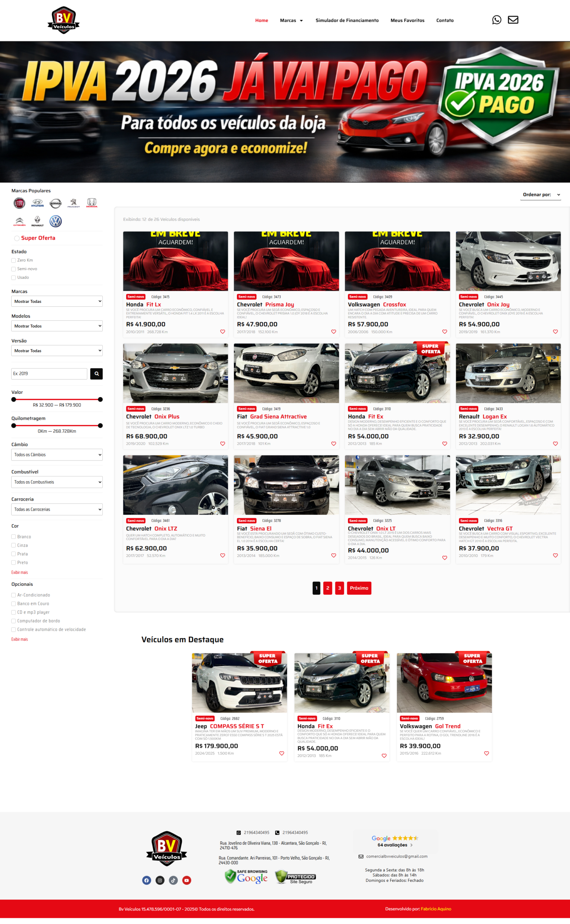Check the Semi-novo state checkbox
The height and width of the screenshot is (924, 570).
coord(14,269)
